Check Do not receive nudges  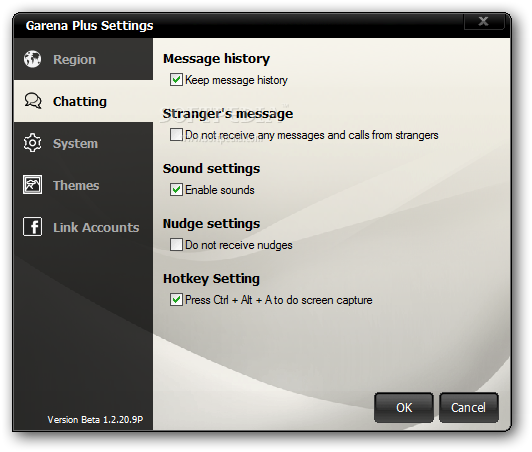(176, 245)
